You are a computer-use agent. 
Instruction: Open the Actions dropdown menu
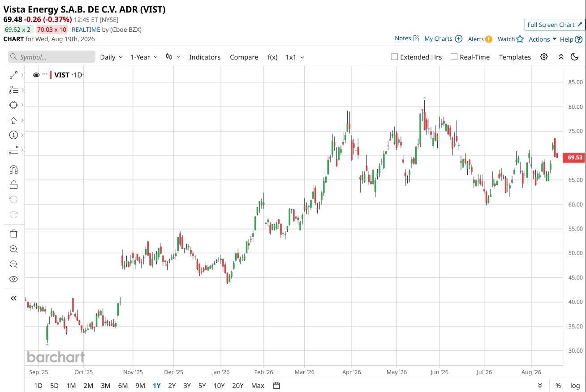click(543, 39)
